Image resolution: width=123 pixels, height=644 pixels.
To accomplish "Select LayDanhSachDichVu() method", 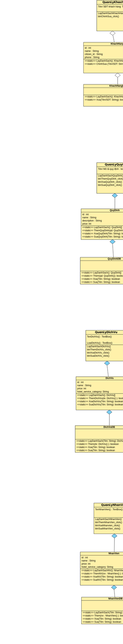I will (x=99, y=346).
